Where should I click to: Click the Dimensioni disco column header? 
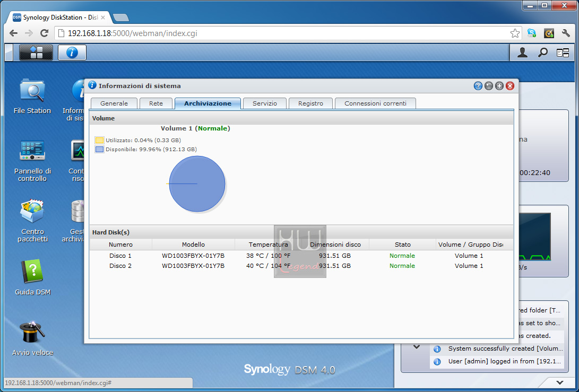[x=335, y=245]
